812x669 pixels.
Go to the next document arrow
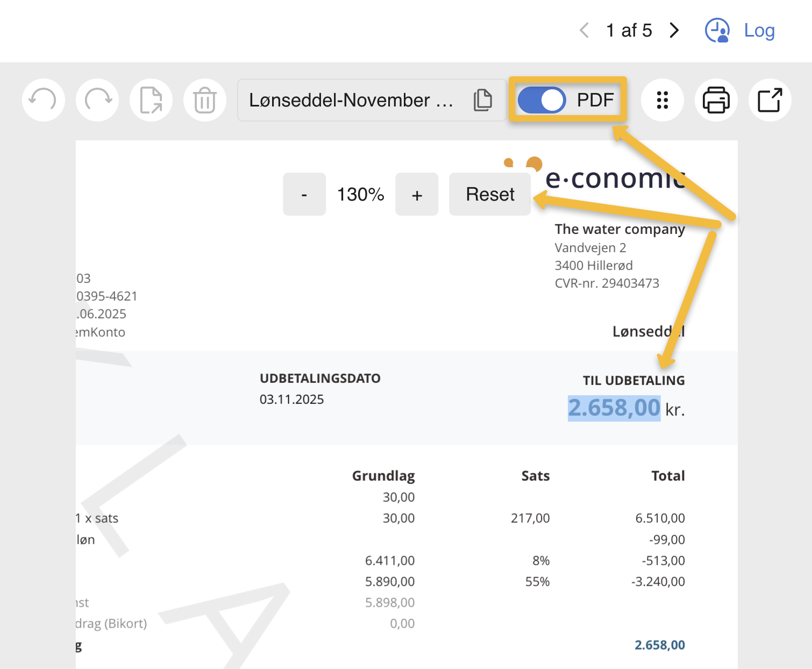[x=674, y=31]
